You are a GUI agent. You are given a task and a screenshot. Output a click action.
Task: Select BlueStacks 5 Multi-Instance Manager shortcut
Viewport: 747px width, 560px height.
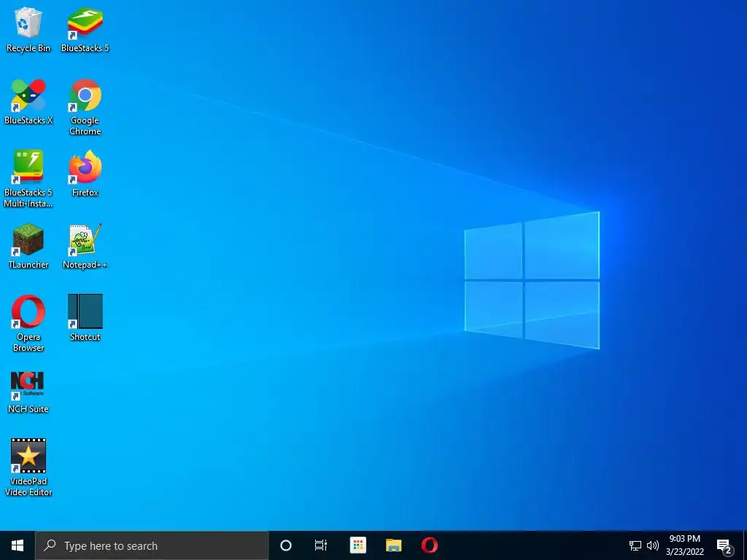[x=28, y=179]
